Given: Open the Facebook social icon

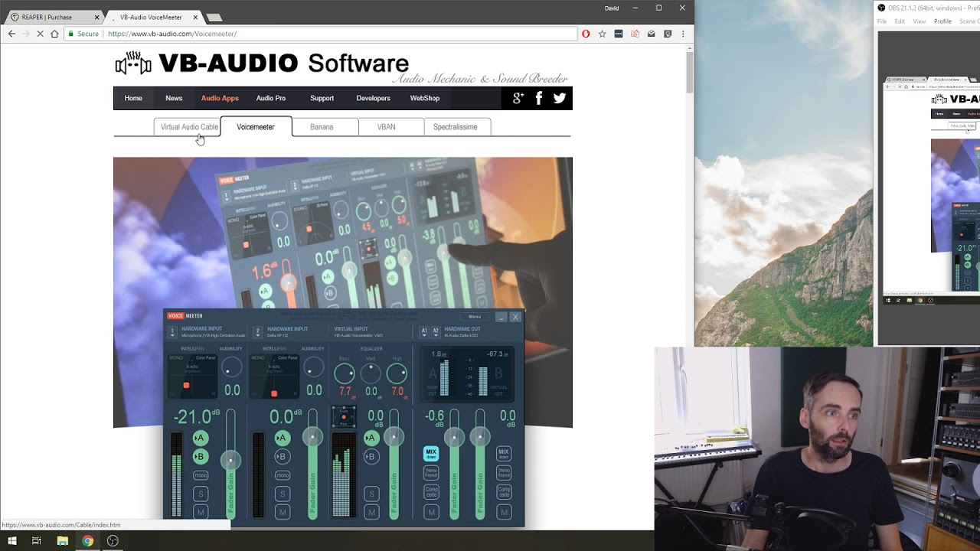Looking at the screenshot, I should tap(539, 98).
